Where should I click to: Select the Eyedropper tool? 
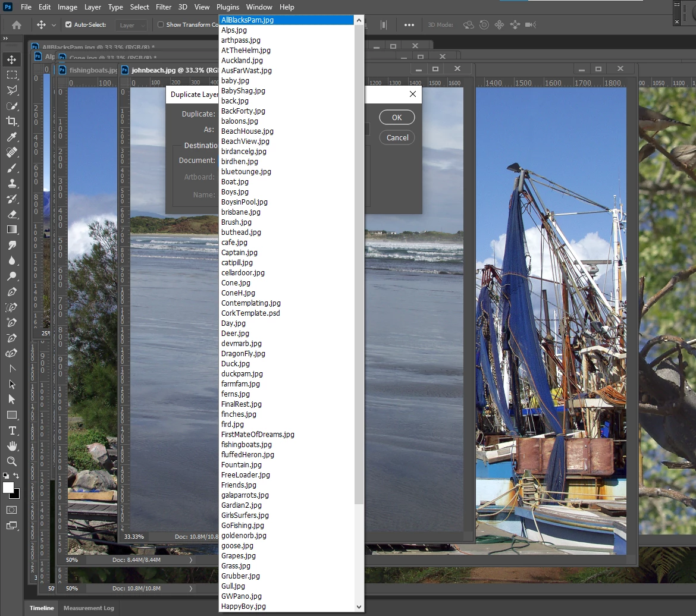(12, 137)
